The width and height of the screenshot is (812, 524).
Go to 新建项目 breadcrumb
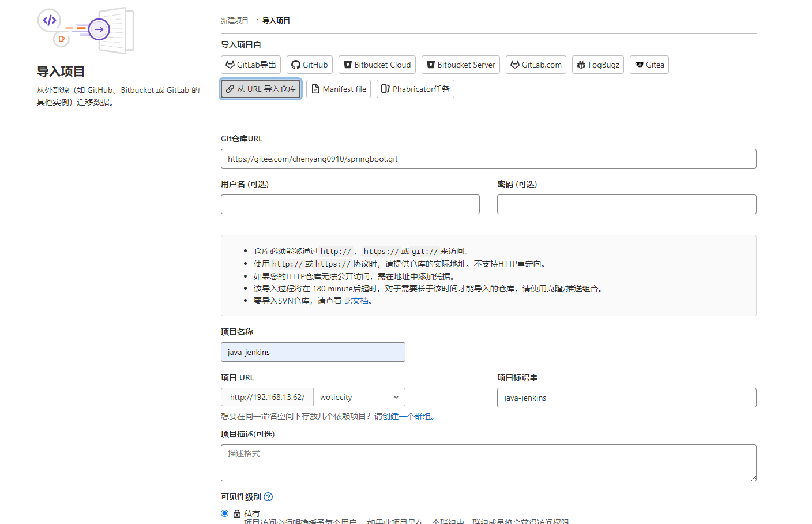[234, 20]
